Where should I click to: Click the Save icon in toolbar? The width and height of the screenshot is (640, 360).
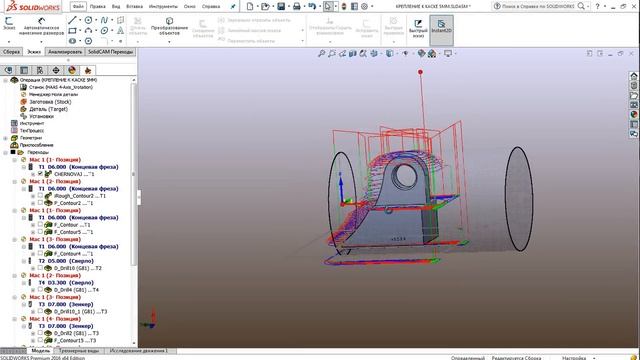[281, 6]
